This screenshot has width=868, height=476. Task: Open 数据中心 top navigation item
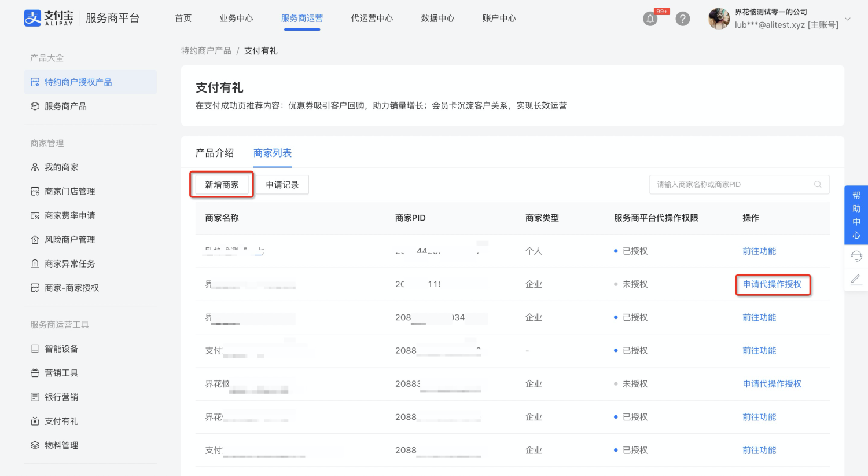[438, 18]
